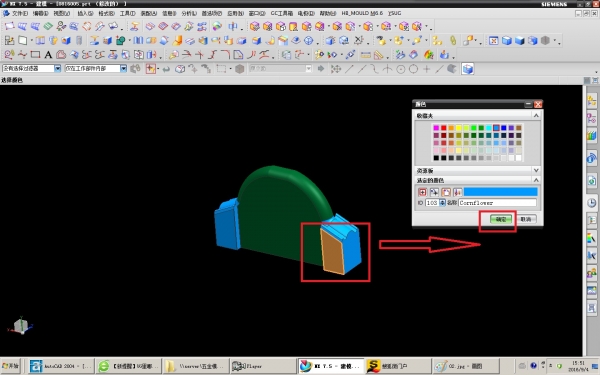Expand the 调色板 palette section
Viewport: 600px width, 375px height.
point(536,170)
